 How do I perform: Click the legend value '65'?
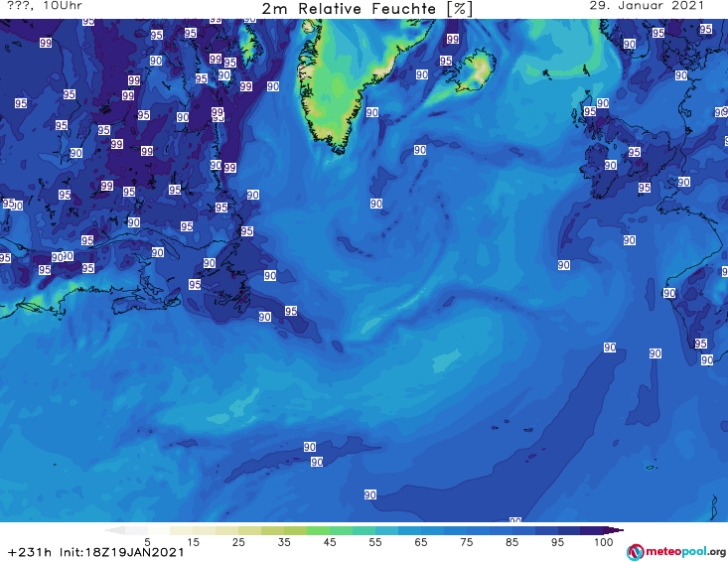tap(421, 541)
